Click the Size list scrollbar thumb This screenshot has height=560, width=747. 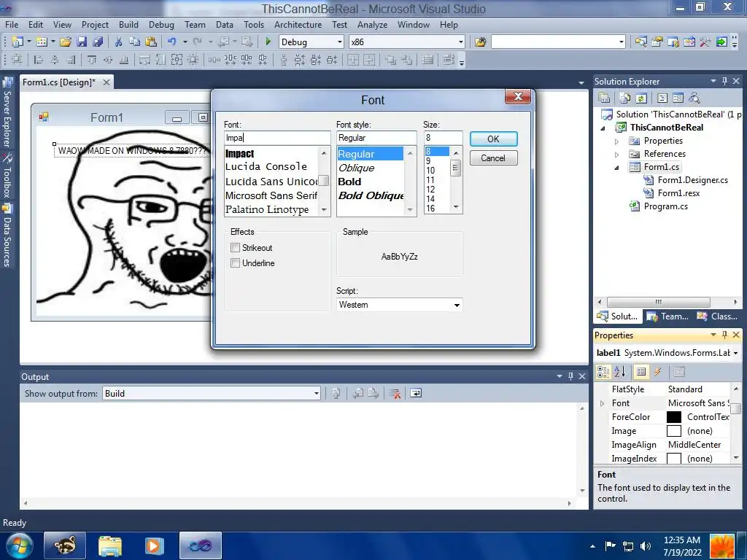click(456, 168)
